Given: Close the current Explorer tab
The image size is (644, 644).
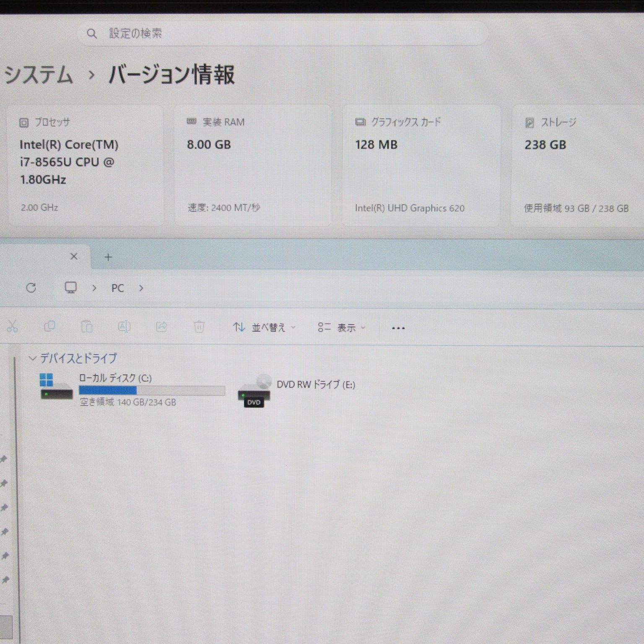Looking at the screenshot, I should pos(74,256).
